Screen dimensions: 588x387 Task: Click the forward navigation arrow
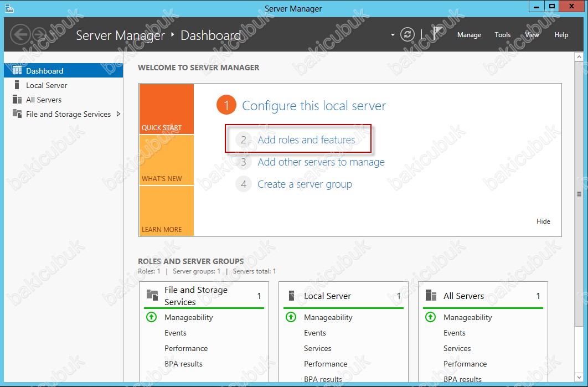coord(40,34)
